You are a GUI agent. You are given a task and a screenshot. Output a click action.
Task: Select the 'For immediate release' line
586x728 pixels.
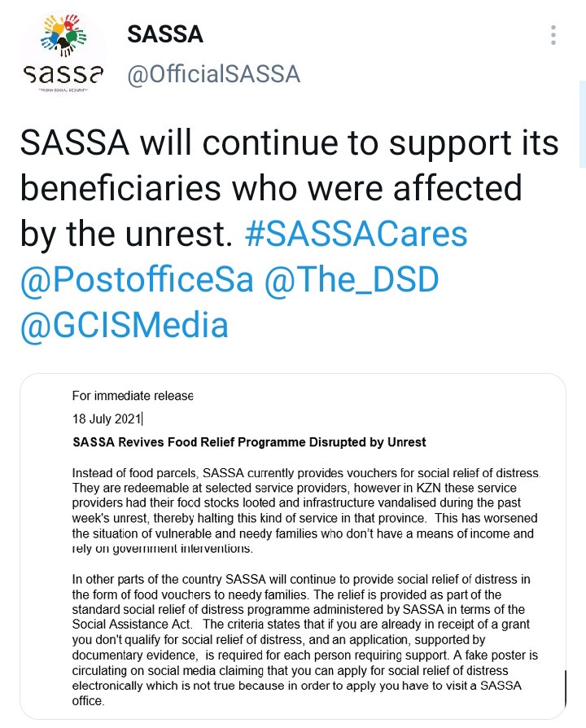coord(133,397)
